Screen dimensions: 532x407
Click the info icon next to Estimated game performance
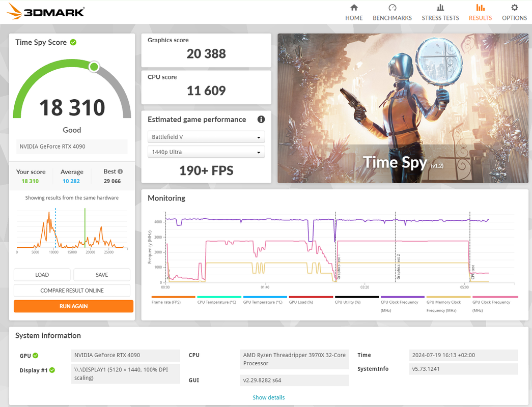point(261,120)
